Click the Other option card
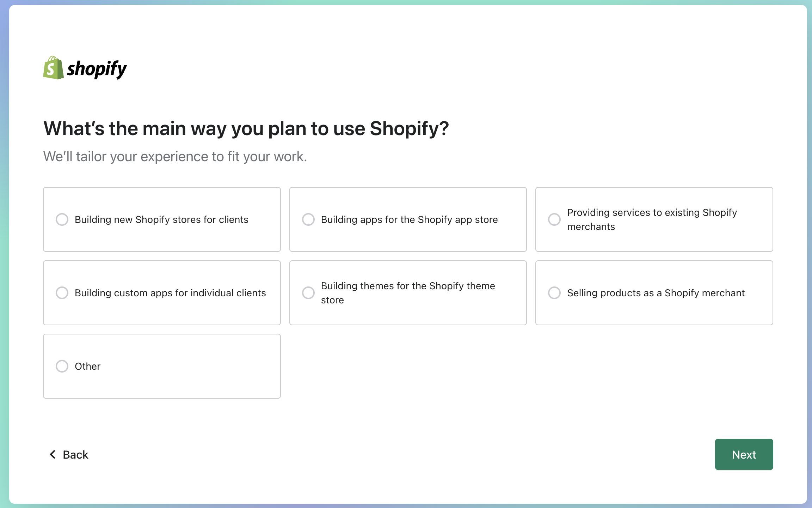 (161, 366)
